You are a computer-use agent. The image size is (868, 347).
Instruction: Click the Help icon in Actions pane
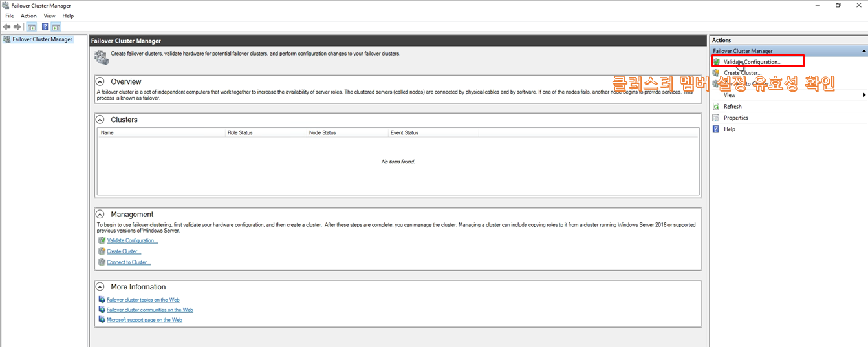717,129
